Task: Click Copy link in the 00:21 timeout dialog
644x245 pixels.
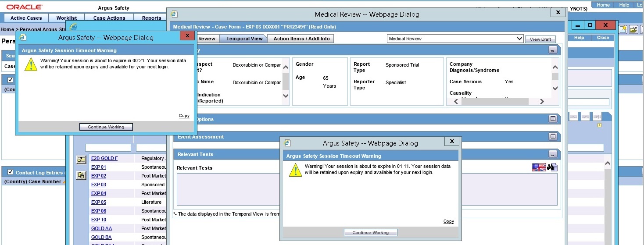Action: click(184, 116)
